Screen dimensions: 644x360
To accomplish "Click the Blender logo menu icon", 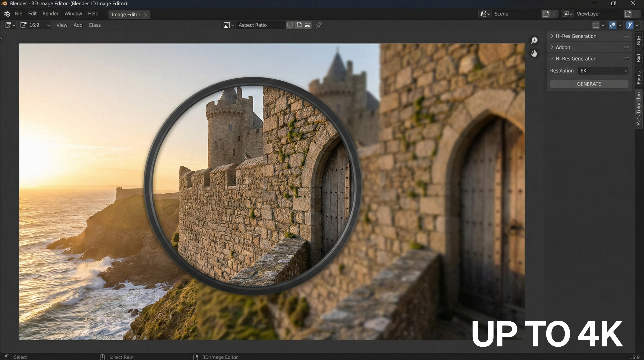I will click(7, 14).
